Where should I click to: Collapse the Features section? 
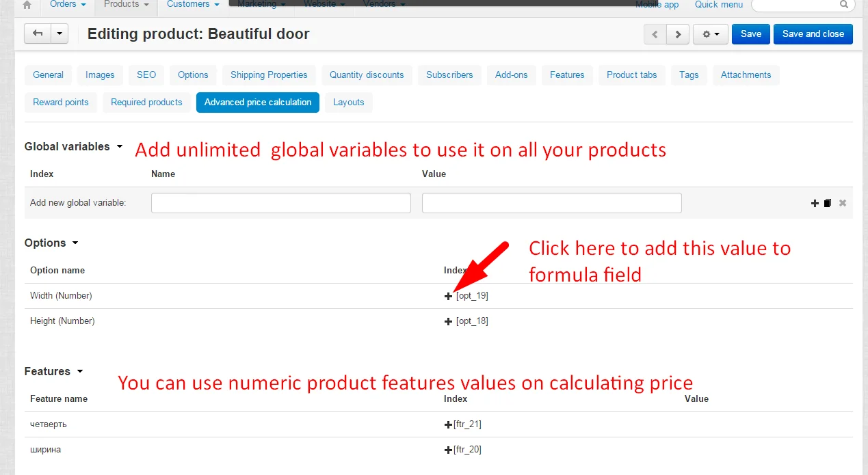(x=79, y=372)
